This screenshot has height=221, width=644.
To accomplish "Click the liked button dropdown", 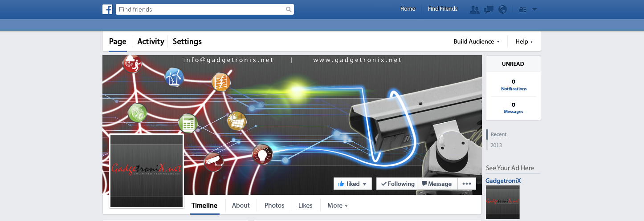I will point(352,184).
